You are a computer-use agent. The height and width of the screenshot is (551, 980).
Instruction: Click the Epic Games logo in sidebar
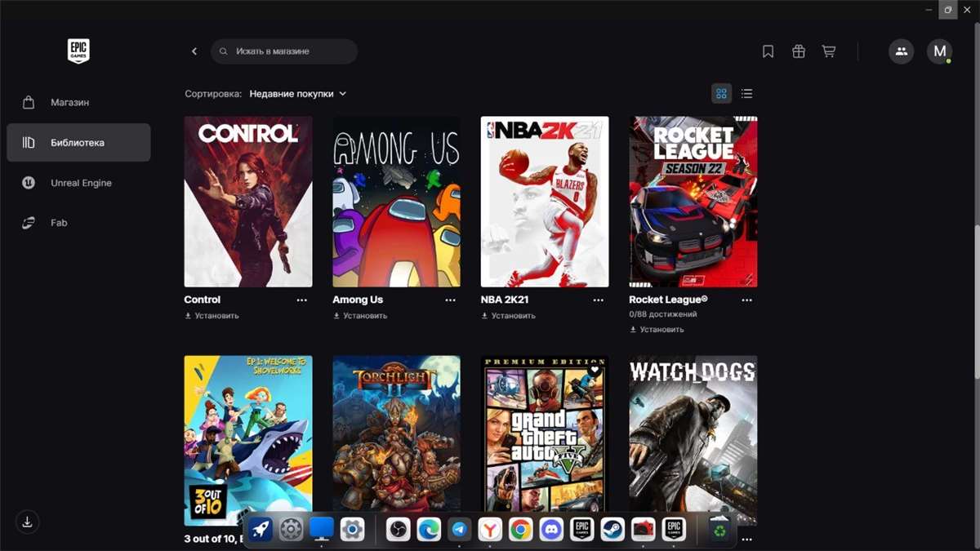(x=78, y=51)
